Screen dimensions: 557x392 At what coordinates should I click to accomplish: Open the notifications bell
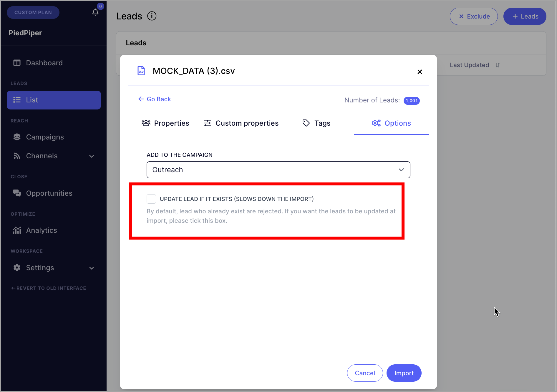[95, 12]
